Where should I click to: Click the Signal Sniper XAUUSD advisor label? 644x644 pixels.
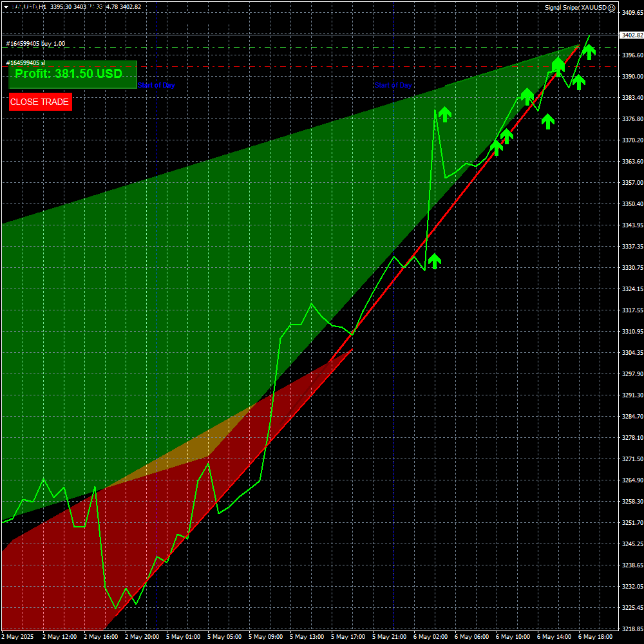575,8
